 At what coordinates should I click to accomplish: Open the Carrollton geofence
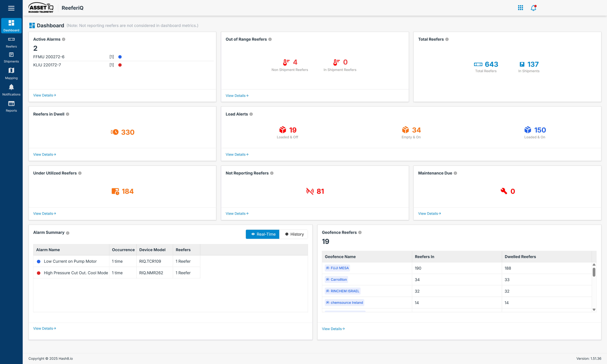336,280
